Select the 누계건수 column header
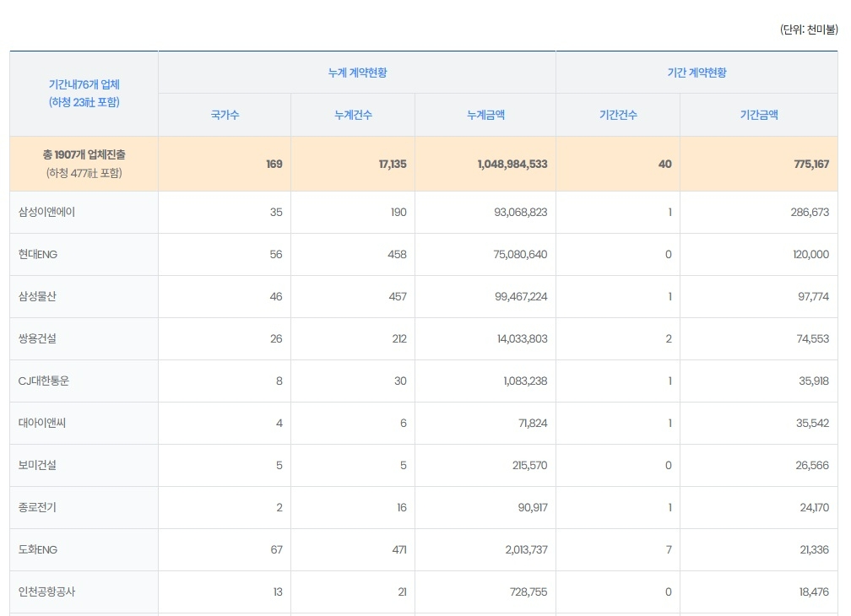Screen dimensions: 851x616 [x=353, y=115]
